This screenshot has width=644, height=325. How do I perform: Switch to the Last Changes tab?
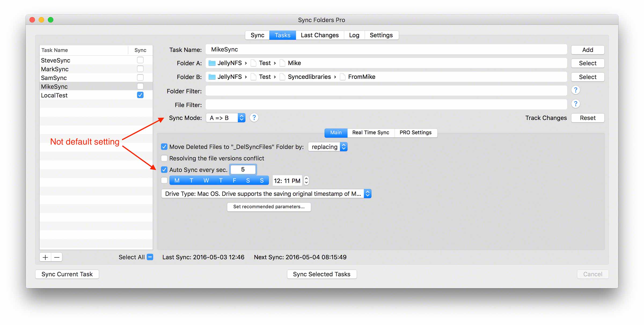[320, 35]
